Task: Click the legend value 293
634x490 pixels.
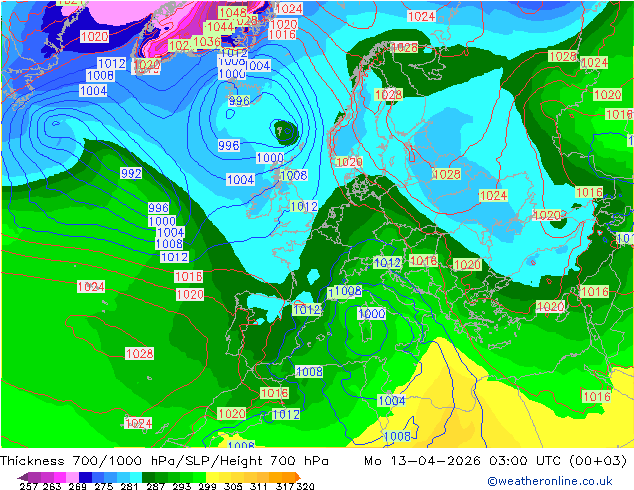Action: click(182, 486)
